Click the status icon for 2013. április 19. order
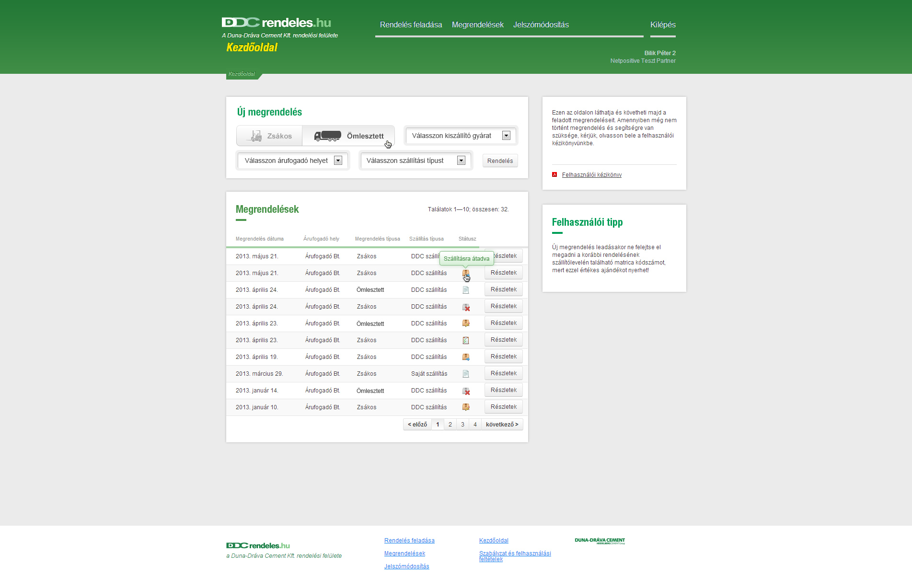Image resolution: width=912 pixels, height=588 pixels. click(x=466, y=357)
